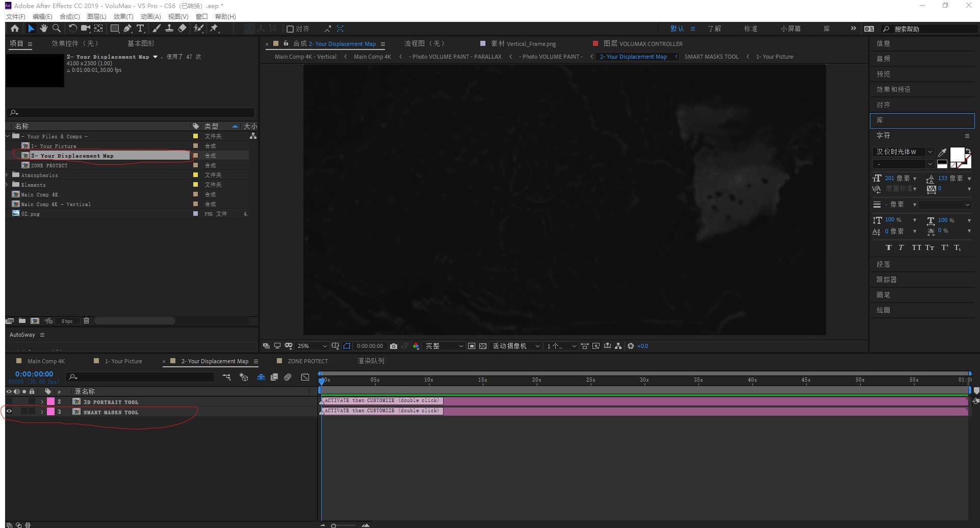
Task: Hide the SMART MASKS TOOL layer eye
Action: click(x=9, y=411)
